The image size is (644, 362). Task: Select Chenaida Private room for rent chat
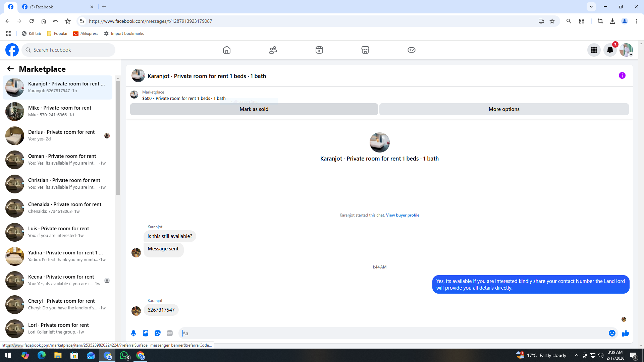57,208
